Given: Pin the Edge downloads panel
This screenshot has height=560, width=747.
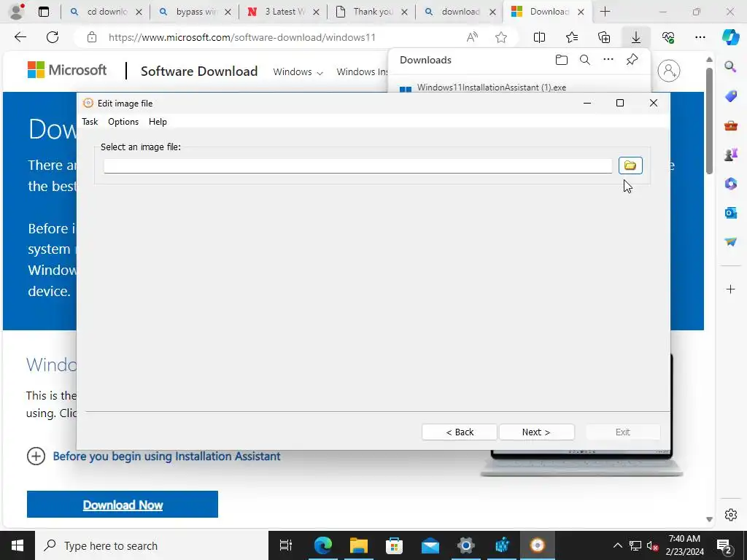Looking at the screenshot, I should 632,60.
